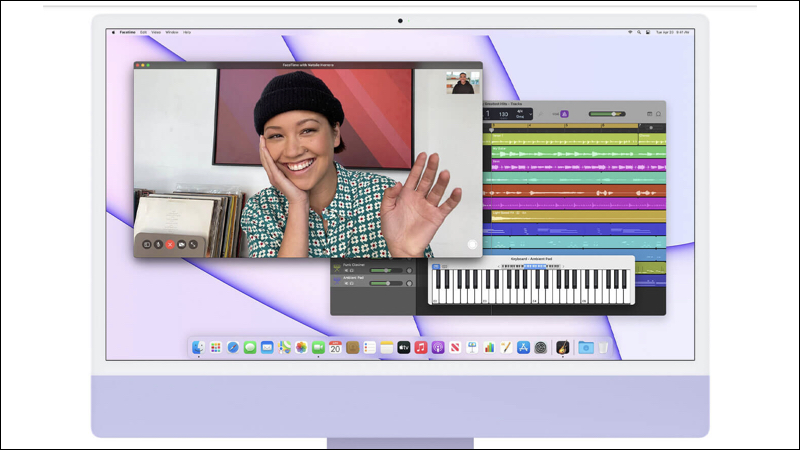The image size is (800, 450).
Task: Toggle the purple metronome button in GarageBand
Action: 564,114
